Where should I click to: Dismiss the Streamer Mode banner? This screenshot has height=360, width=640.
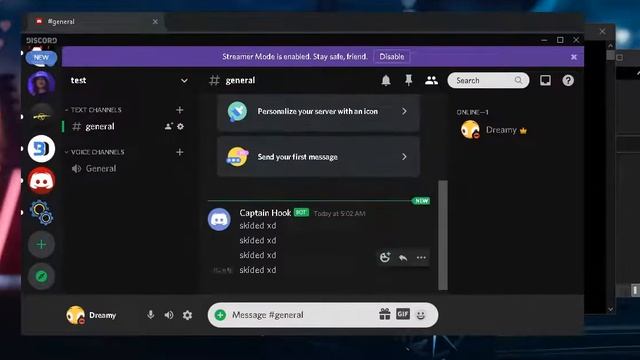[573, 57]
